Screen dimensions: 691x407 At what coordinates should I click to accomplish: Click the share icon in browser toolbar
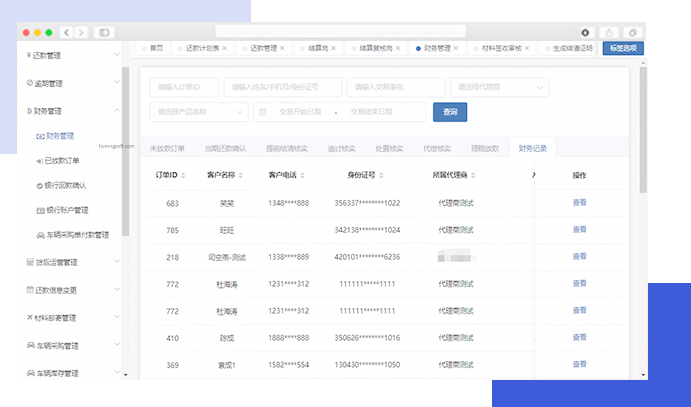click(609, 32)
